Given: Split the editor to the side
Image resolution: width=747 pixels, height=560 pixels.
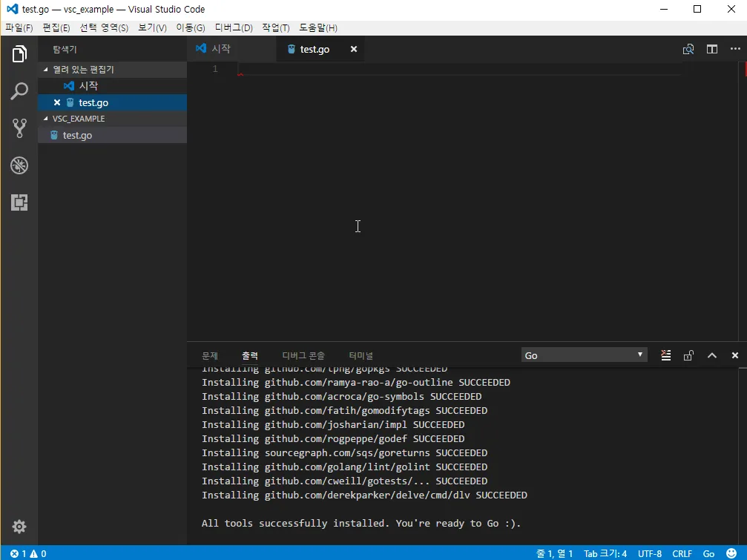Looking at the screenshot, I should [x=711, y=49].
